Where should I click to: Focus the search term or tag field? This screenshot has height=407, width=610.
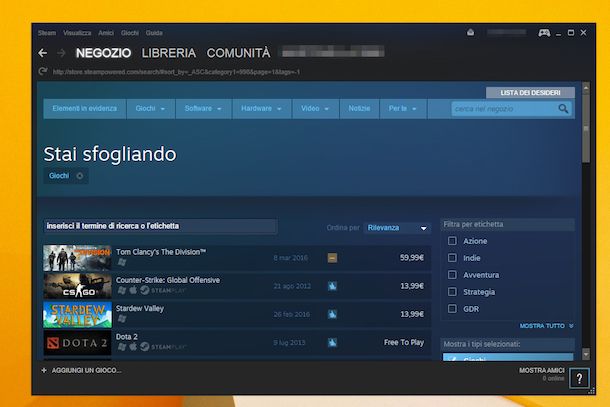pos(161,226)
